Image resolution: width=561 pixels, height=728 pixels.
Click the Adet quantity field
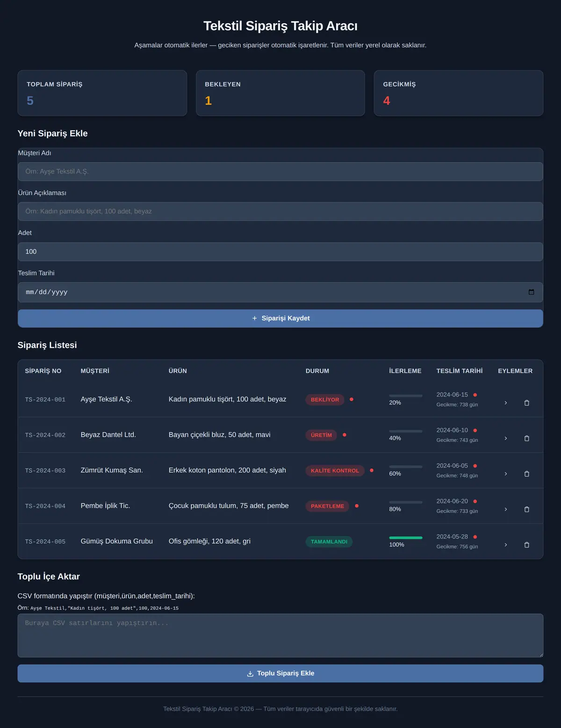pyautogui.click(x=280, y=252)
